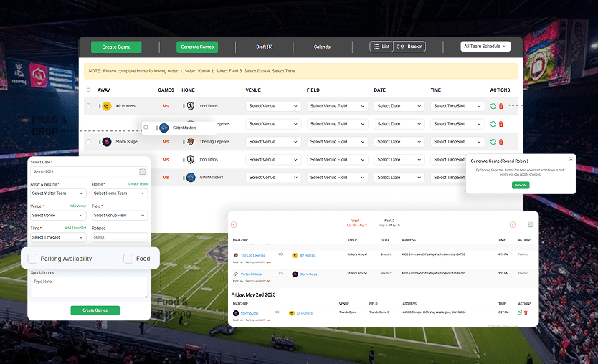
Task: Click the regenerate icon in second table row
Action: coord(493,124)
